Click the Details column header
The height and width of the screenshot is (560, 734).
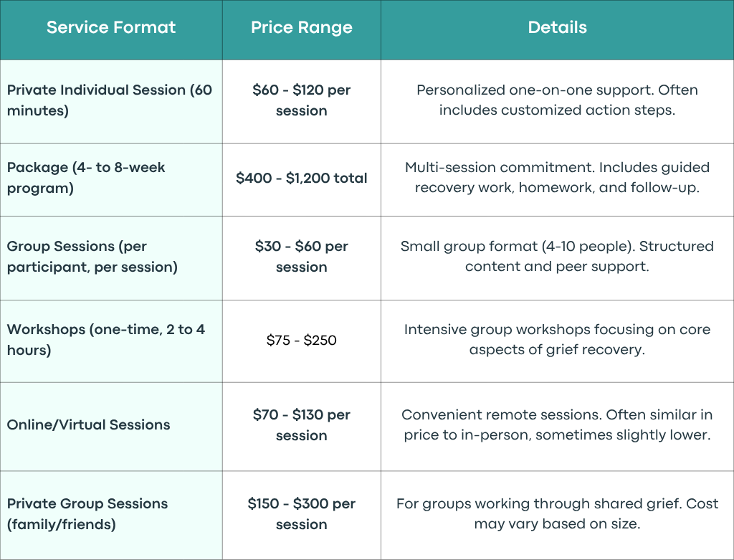(557, 28)
